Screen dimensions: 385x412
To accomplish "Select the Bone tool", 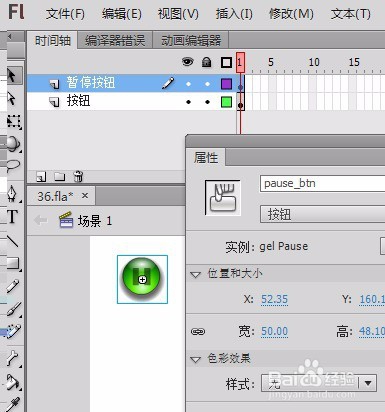I will [13, 359].
